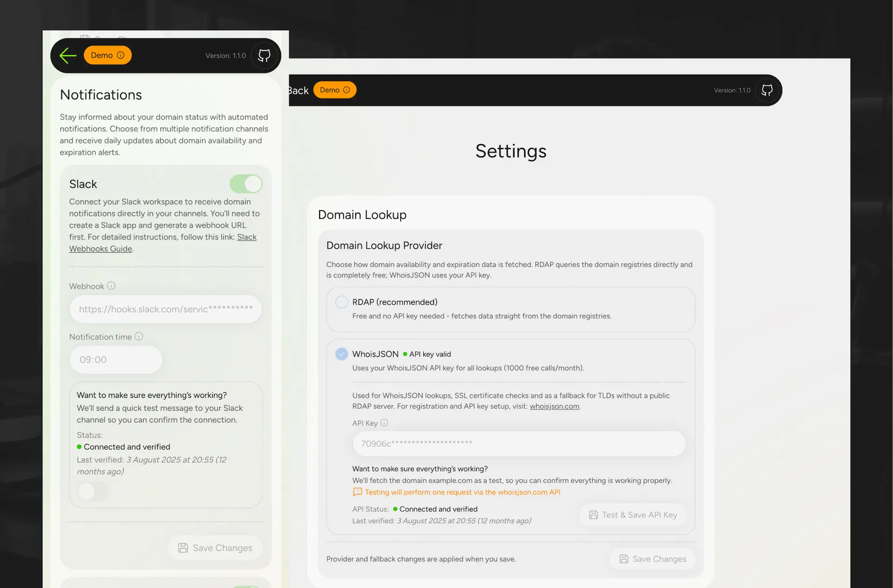Viewport: 893px width, 588px height.
Task: Toggle the Slack test connection switch
Action: click(93, 491)
